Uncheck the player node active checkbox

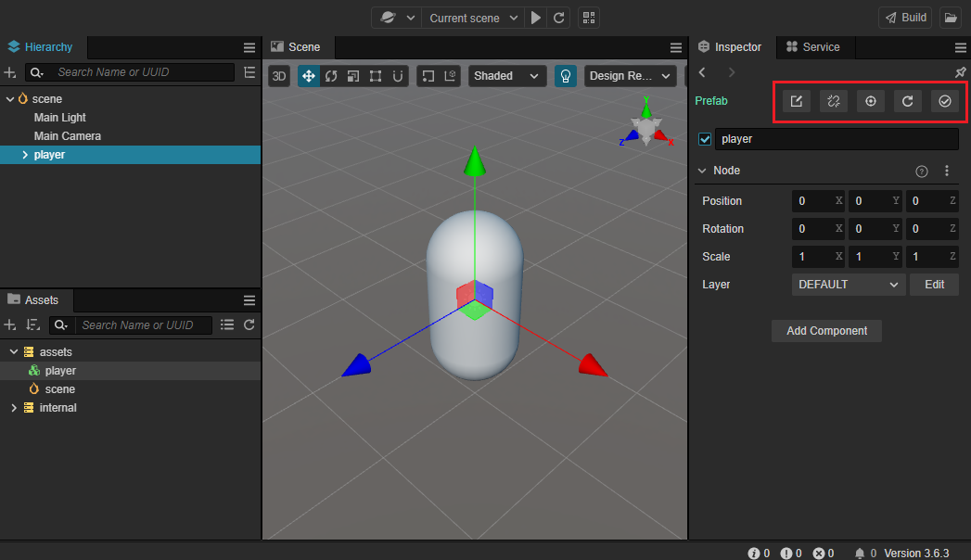pyautogui.click(x=705, y=139)
